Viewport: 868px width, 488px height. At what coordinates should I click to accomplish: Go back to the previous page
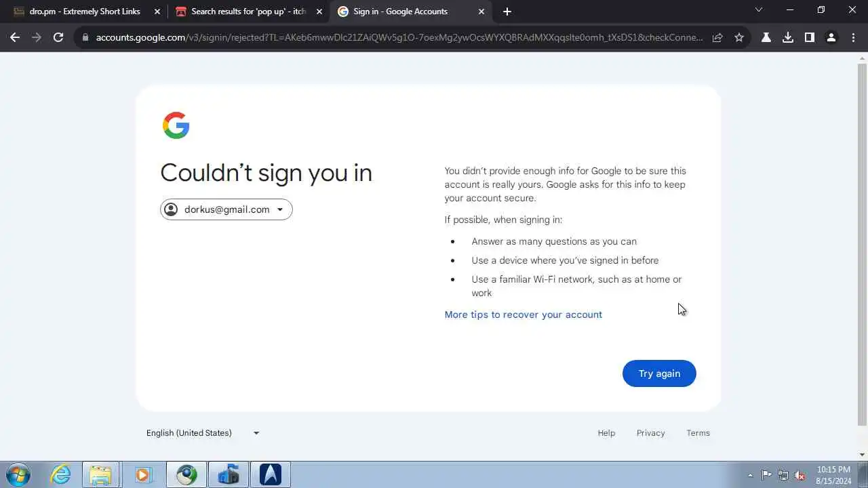(15, 37)
